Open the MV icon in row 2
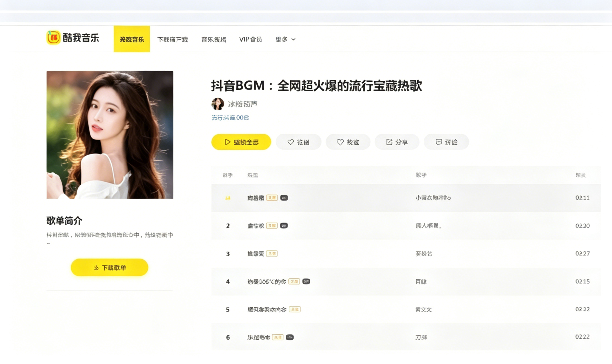 pyautogui.click(x=284, y=225)
